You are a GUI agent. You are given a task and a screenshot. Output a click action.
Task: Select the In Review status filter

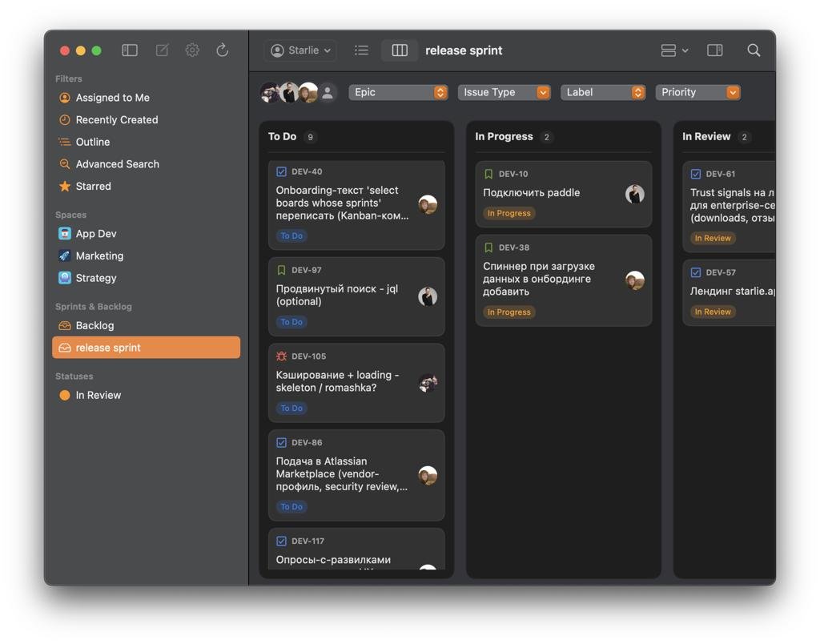click(x=146, y=395)
